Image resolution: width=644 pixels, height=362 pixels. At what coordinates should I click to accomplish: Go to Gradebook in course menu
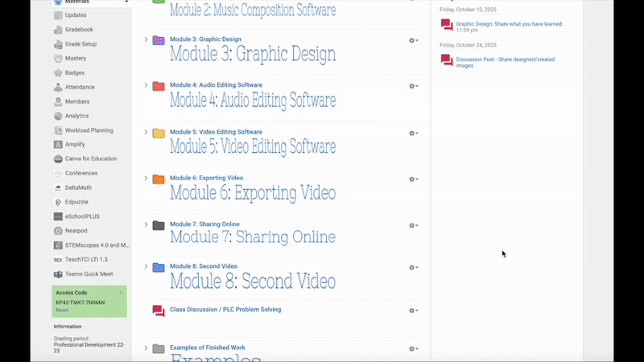(79, 30)
